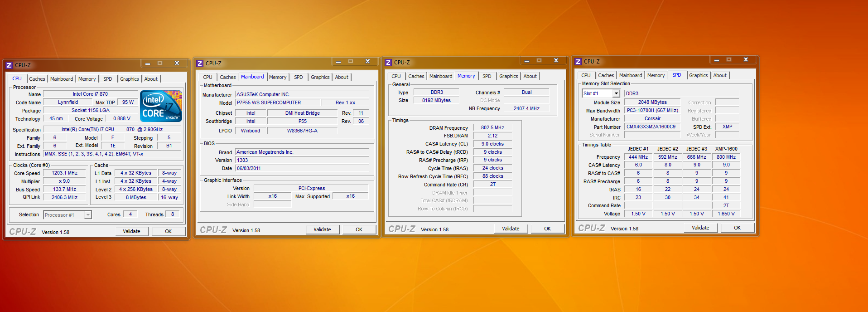Click Validate in the Memory window

511,229
